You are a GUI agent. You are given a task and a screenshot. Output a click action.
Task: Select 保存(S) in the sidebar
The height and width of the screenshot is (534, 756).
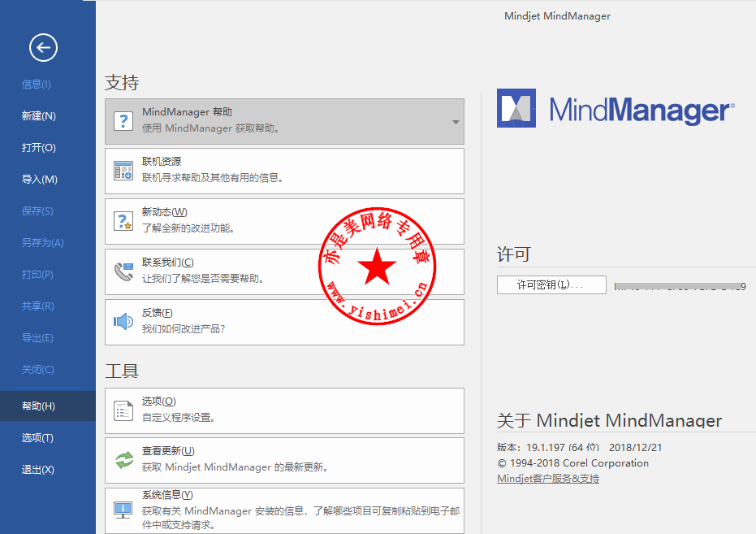[37, 211]
